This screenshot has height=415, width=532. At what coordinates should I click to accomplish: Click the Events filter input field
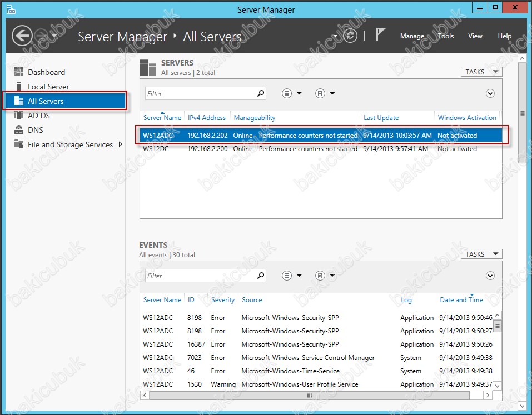200,276
